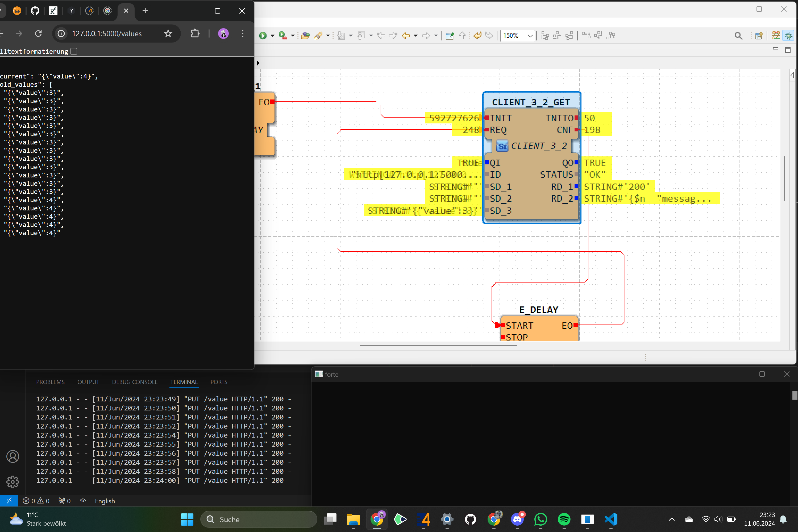Switch to the DEBUG CONSOLE tab
This screenshot has height=532, width=798.
pos(135,382)
